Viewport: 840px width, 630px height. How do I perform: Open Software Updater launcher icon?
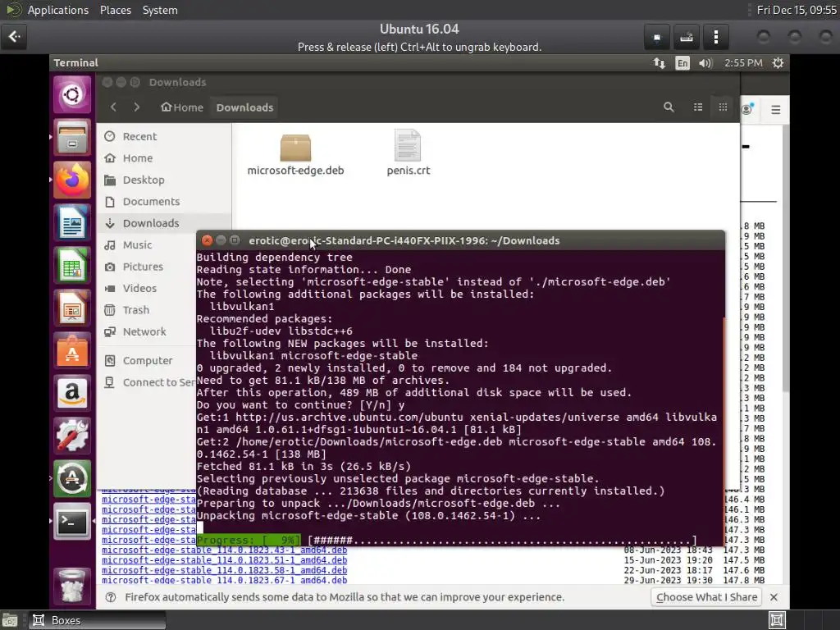[72, 478]
